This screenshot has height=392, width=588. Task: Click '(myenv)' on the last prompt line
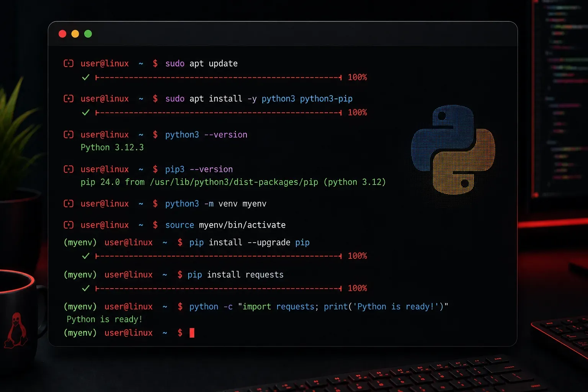80,333
